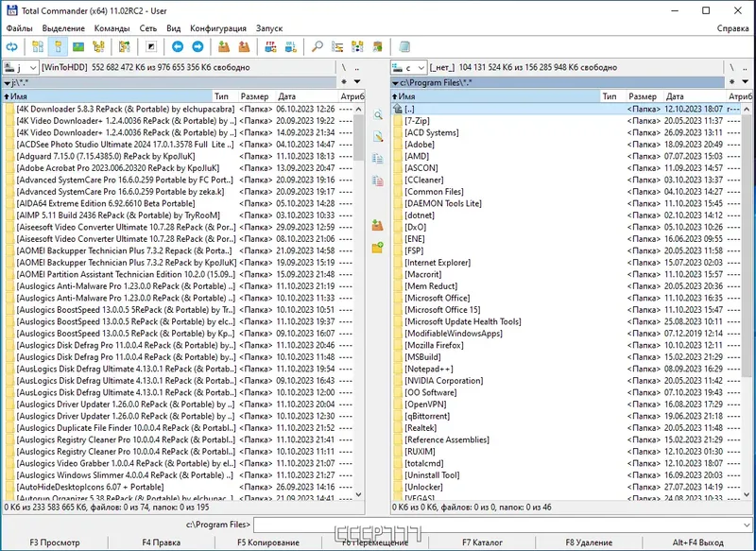The width and height of the screenshot is (756, 551).
Task: Click the tree icon with green arrows
Action: coord(125,46)
